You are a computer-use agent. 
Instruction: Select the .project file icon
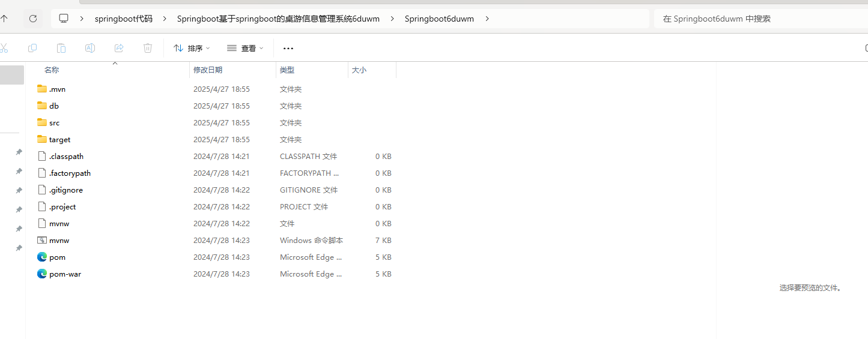pos(42,206)
